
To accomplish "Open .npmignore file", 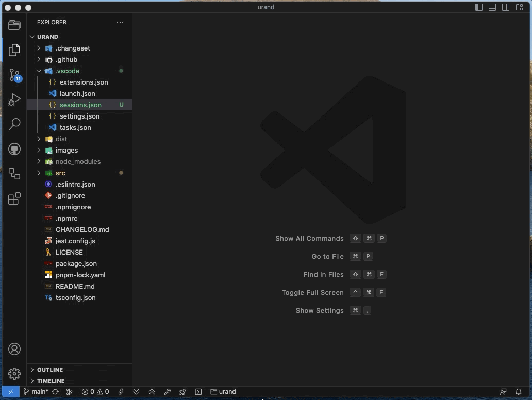I will click(79, 207).
